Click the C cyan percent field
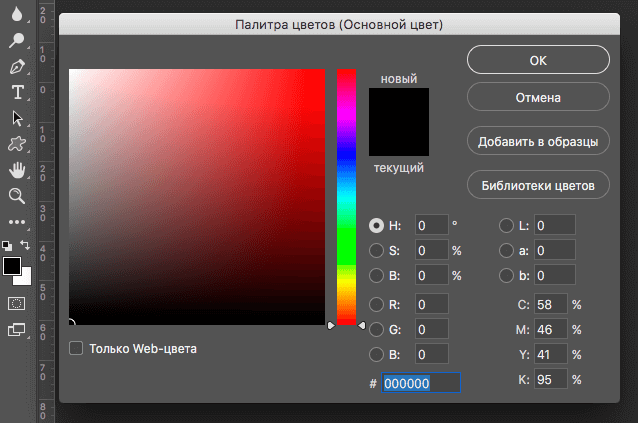This screenshot has width=638, height=423. [x=551, y=304]
